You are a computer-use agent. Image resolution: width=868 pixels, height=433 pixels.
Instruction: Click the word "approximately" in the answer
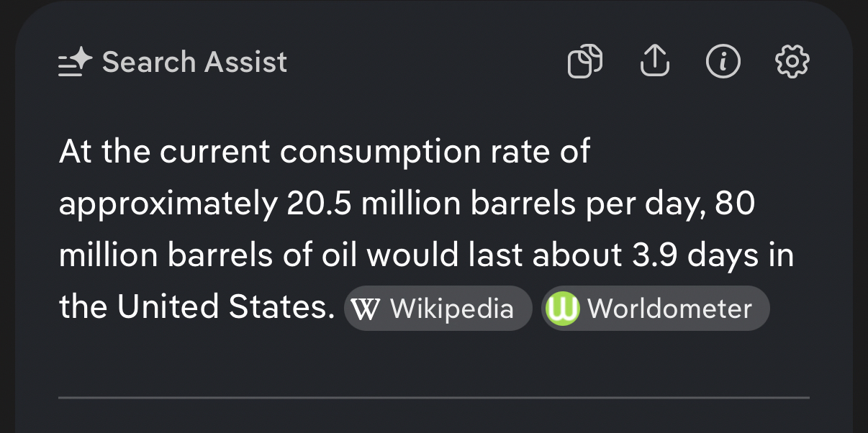click(x=168, y=206)
